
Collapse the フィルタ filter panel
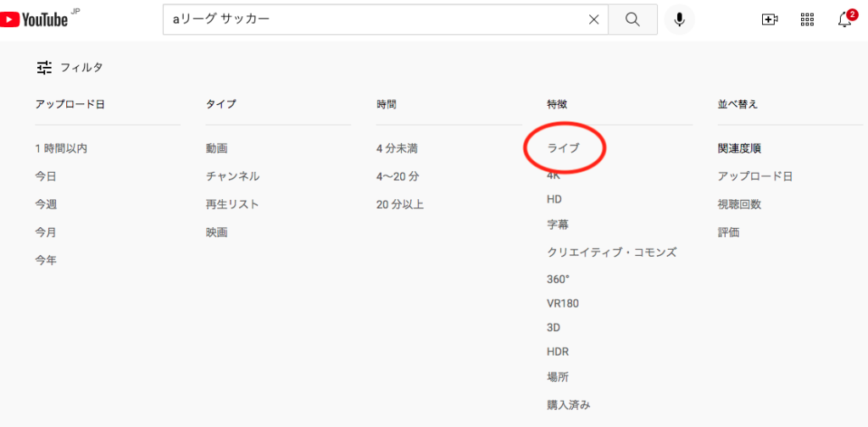(70, 67)
